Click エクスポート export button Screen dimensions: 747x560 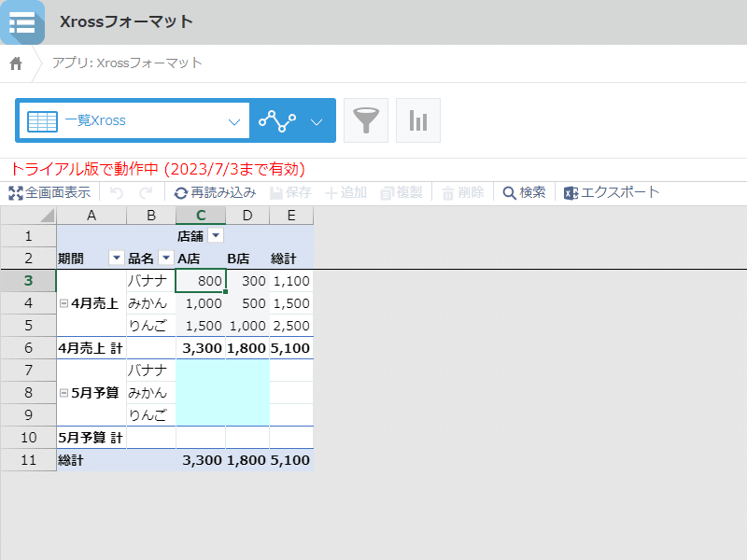click(612, 193)
